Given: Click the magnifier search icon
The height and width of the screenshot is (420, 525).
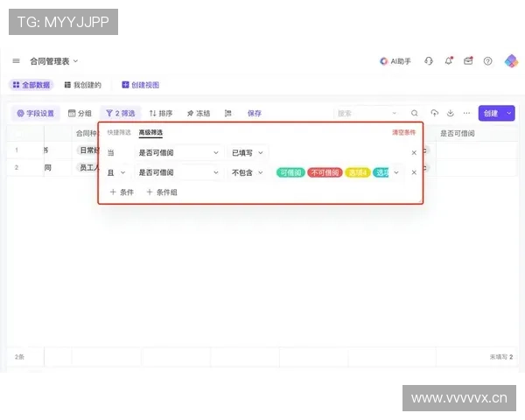Looking at the screenshot, I should click(414, 113).
